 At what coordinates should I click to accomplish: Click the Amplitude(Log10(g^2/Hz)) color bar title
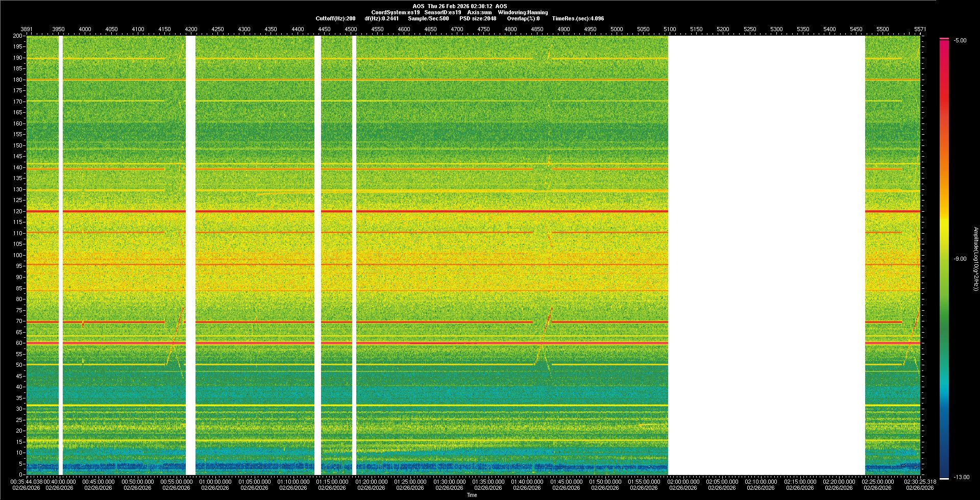coord(975,259)
